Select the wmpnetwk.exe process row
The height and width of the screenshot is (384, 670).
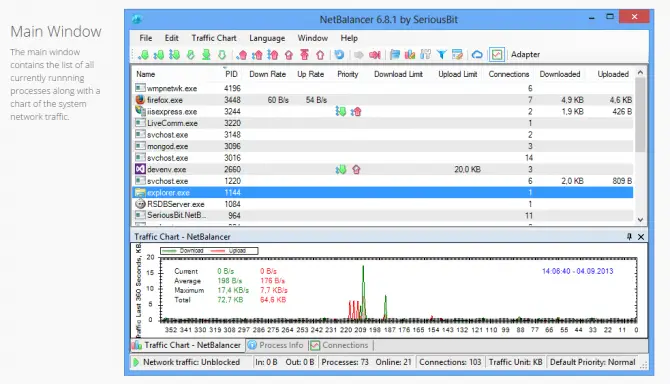383,88
